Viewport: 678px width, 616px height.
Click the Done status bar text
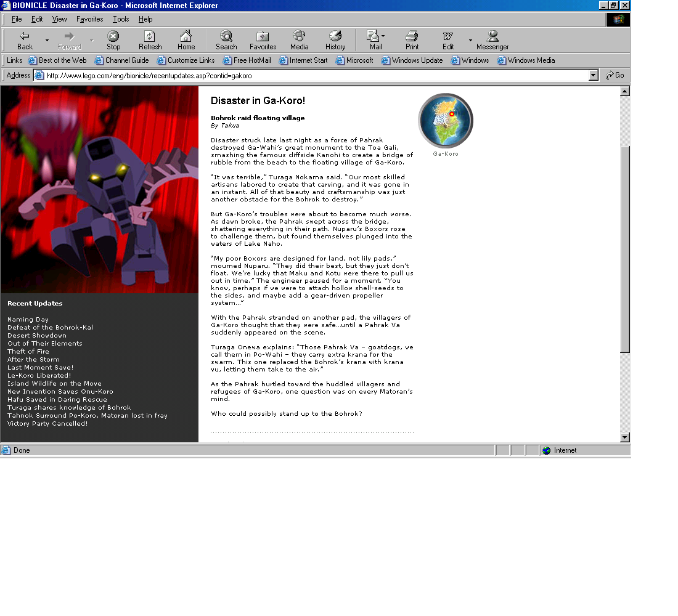pos(22,450)
